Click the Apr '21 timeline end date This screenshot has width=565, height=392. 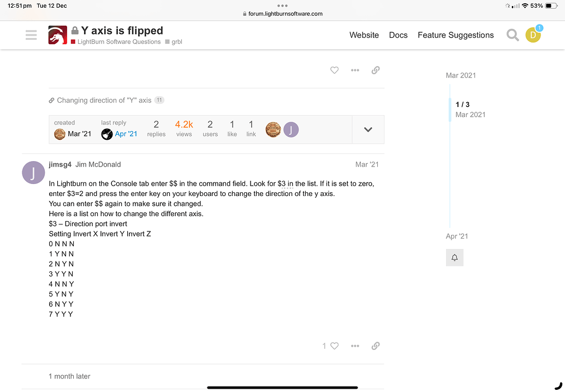[x=457, y=236]
